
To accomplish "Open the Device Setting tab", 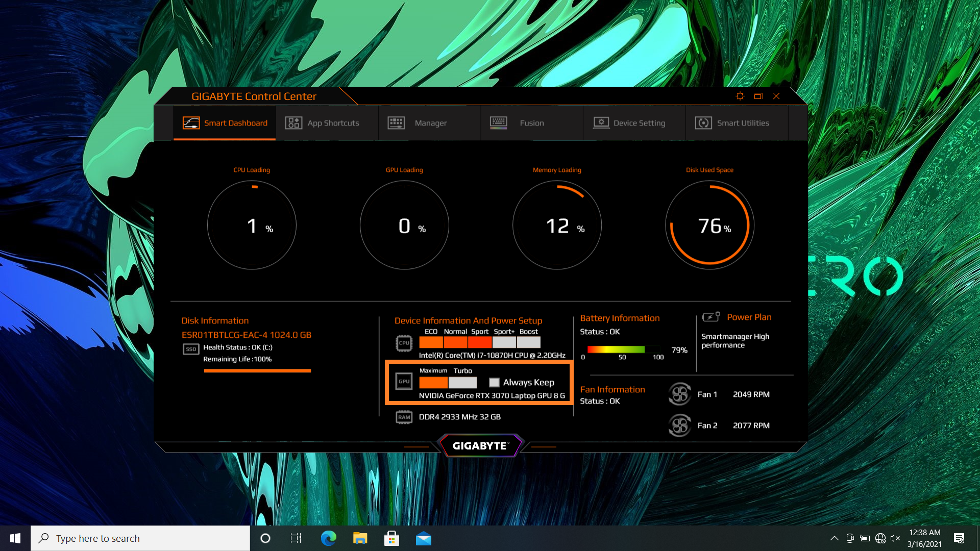I will click(x=634, y=123).
